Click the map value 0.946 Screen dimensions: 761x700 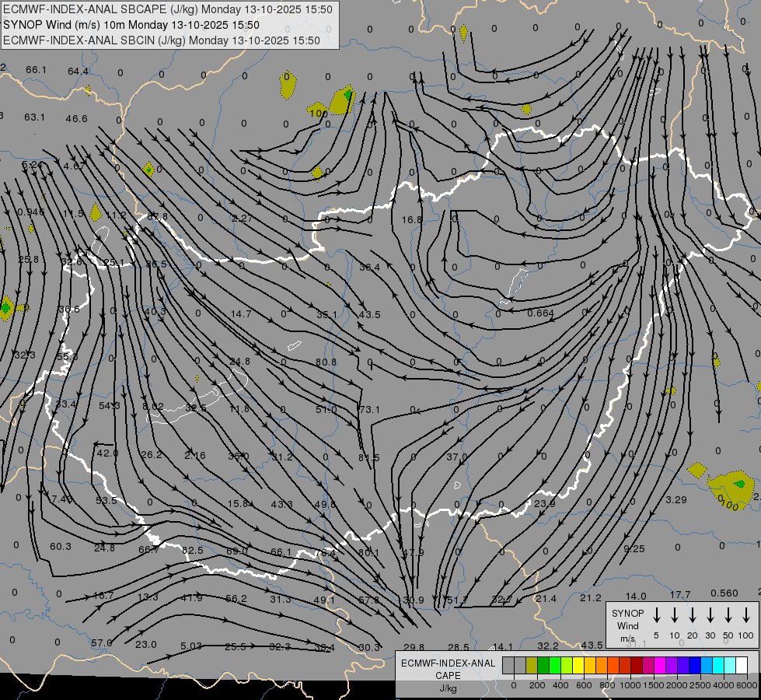pyautogui.click(x=30, y=212)
